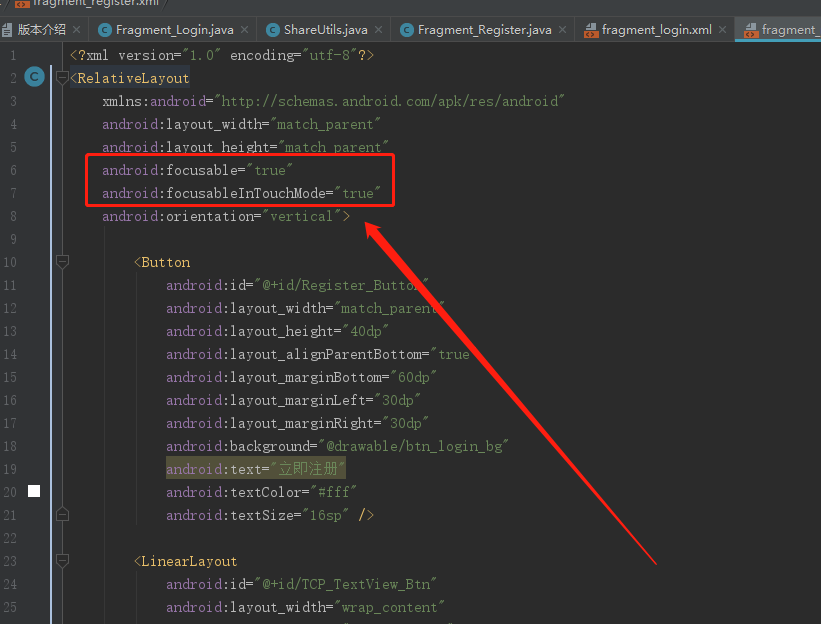
Task: Switch to the 版本介绍 tab
Action: pyautogui.click(x=38, y=30)
